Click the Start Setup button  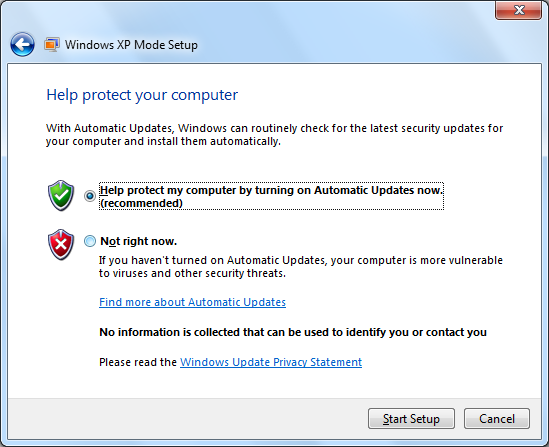coord(411,419)
